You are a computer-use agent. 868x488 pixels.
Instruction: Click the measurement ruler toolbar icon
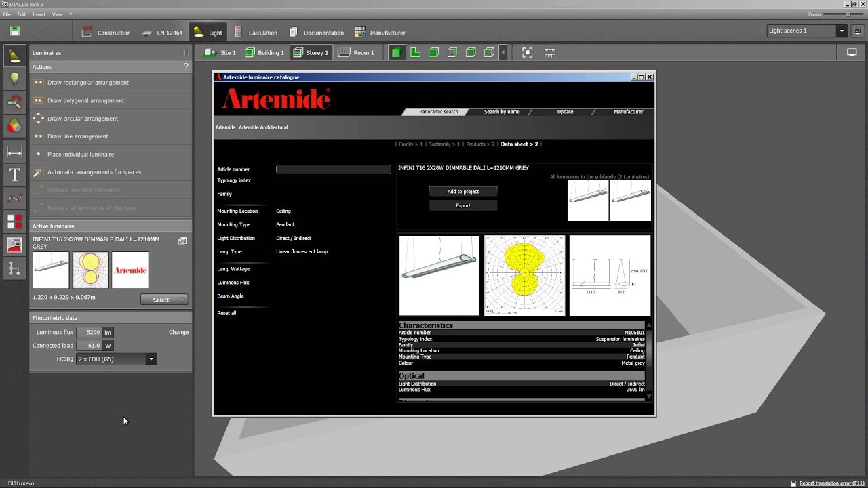tap(550, 52)
